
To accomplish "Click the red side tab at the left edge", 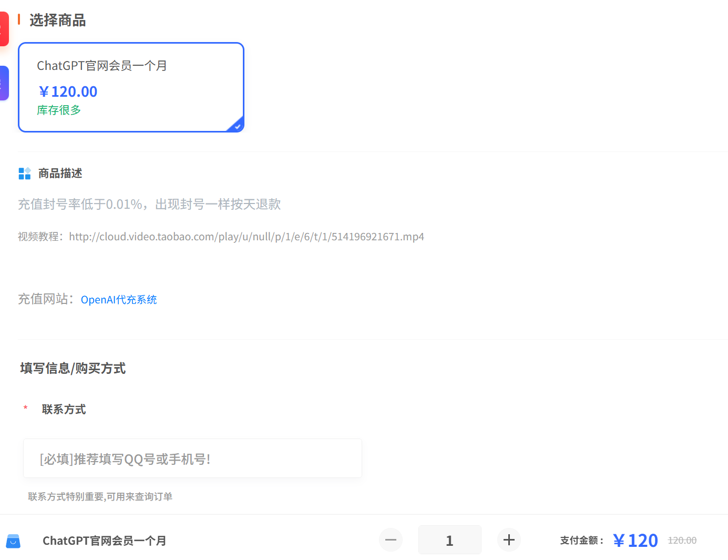I will coord(4,29).
